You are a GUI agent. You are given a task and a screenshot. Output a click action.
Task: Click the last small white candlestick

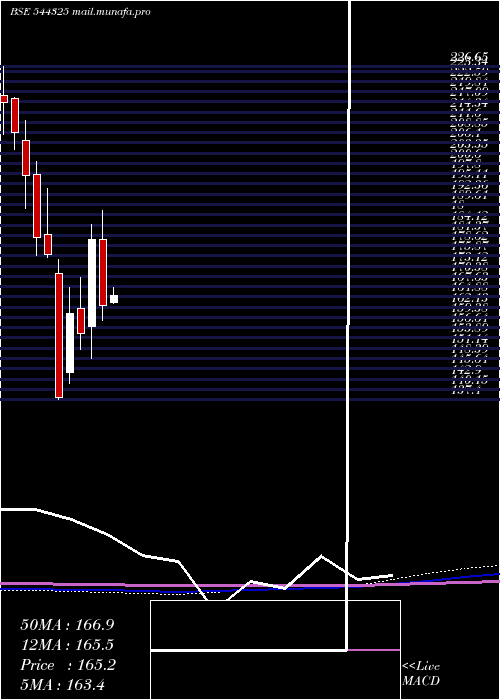coord(114,299)
